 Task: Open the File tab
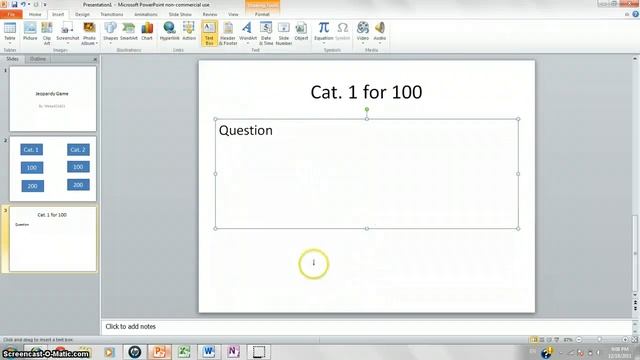11,14
